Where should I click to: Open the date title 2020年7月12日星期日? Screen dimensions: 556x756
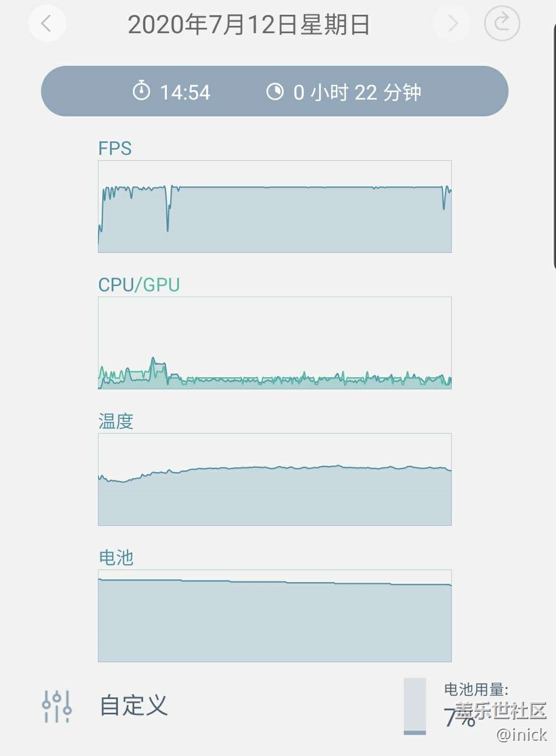pos(249,25)
